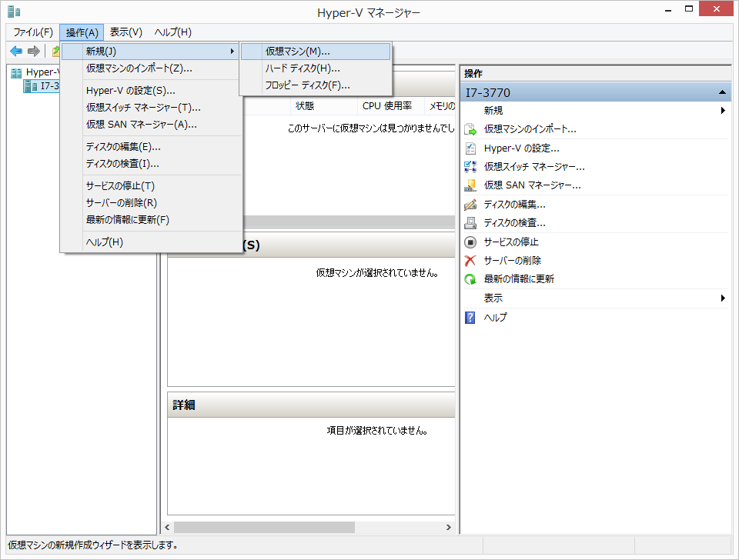Screen dimensions: 739x560
Task: Click the blue question mark ヘルプ icon
Action: pyautogui.click(x=470, y=318)
